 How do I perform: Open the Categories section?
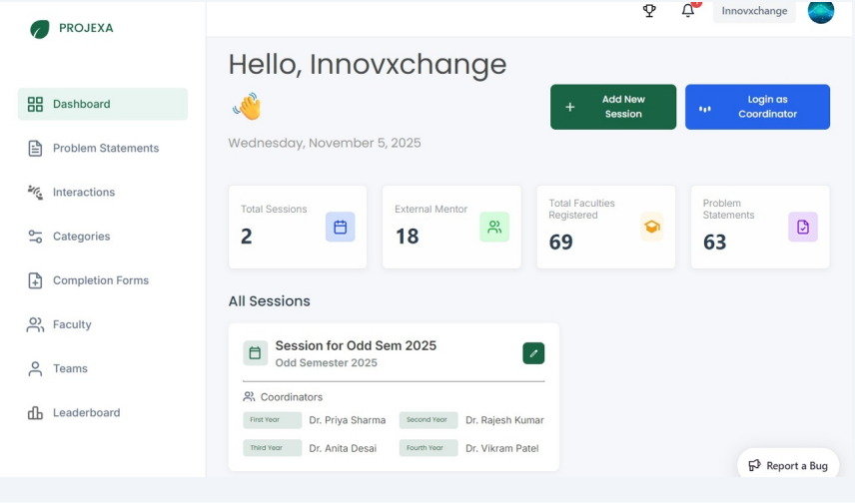(x=81, y=237)
